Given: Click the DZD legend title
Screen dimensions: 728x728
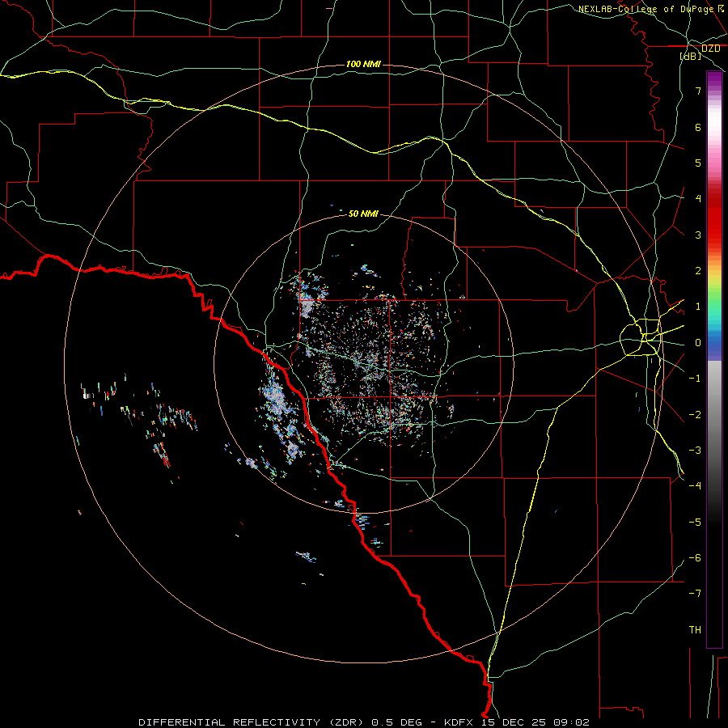Looking at the screenshot, I should click(x=710, y=49).
